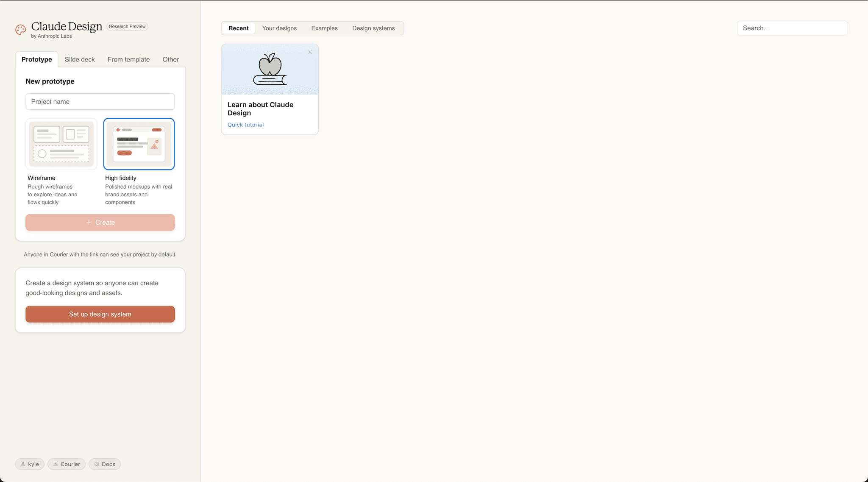Open the Quick tutorial link
The height and width of the screenshot is (482, 868).
(x=245, y=125)
